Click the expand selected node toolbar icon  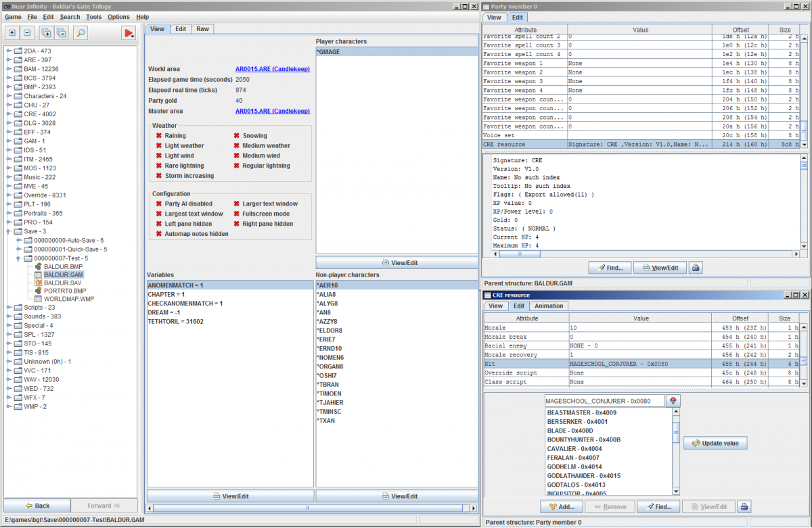click(12, 32)
